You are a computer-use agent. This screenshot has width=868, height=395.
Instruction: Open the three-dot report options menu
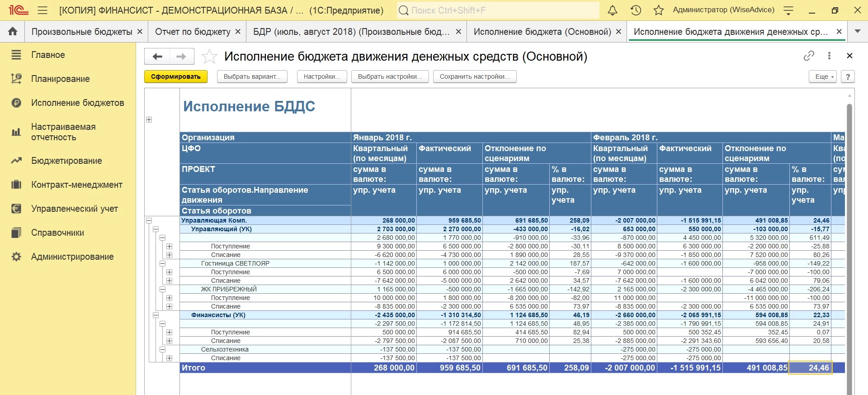[829, 56]
